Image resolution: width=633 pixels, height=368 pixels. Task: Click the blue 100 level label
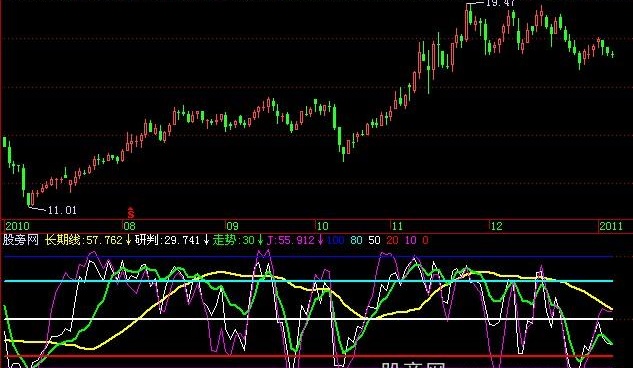pos(335,240)
